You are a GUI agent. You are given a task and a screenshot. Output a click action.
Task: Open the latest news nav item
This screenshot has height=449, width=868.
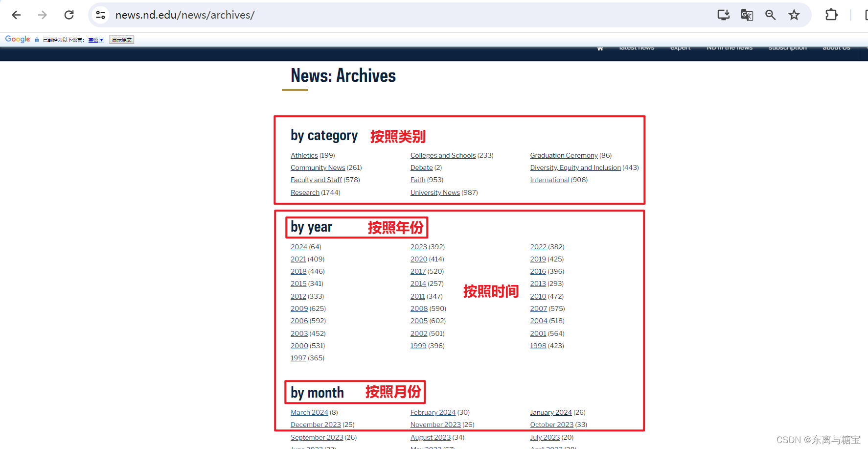(637, 48)
